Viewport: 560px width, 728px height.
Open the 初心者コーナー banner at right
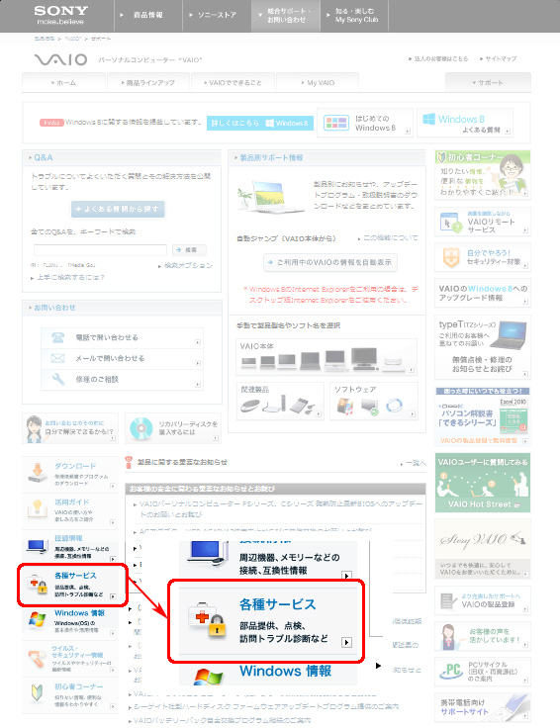(483, 174)
